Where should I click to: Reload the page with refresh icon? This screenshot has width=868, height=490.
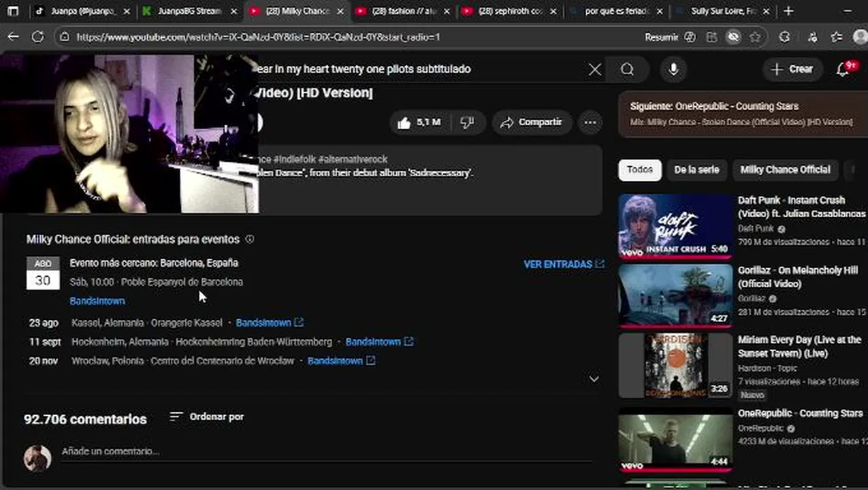(x=38, y=37)
